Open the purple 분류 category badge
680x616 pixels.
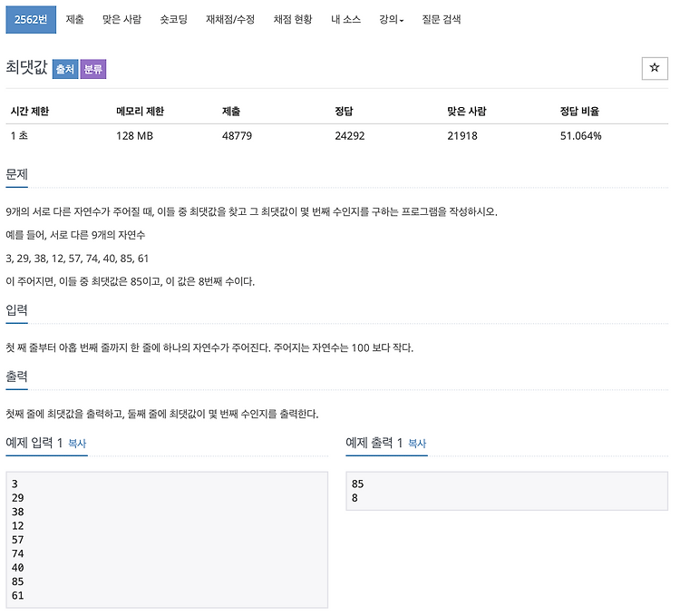[x=93, y=69]
